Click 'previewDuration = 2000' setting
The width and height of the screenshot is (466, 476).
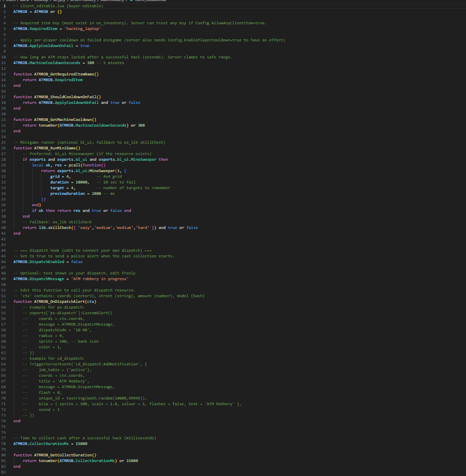(x=76, y=194)
